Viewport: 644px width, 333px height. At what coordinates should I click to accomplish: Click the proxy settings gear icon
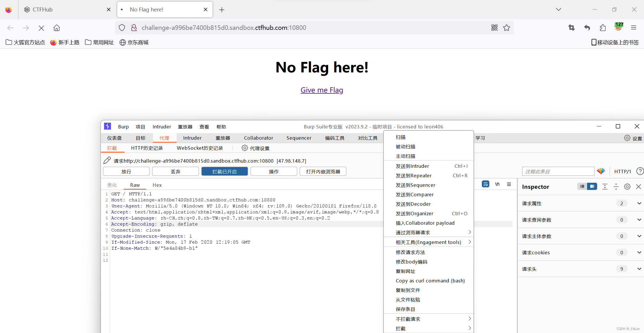245,148
